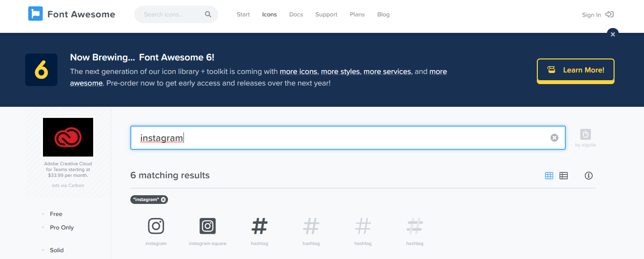Remove the "instagram" filter tag
This screenshot has height=259, width=644.
point(163,200)
